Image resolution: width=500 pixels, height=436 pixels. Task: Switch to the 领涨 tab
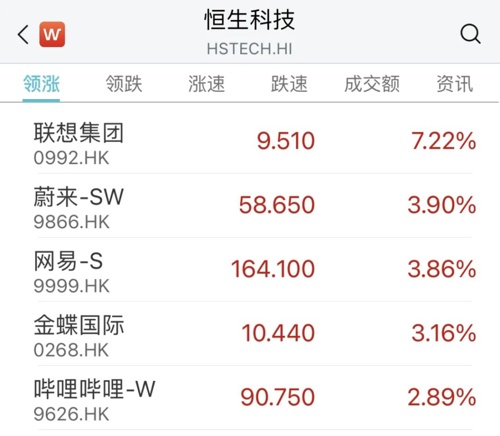point(41,84)
